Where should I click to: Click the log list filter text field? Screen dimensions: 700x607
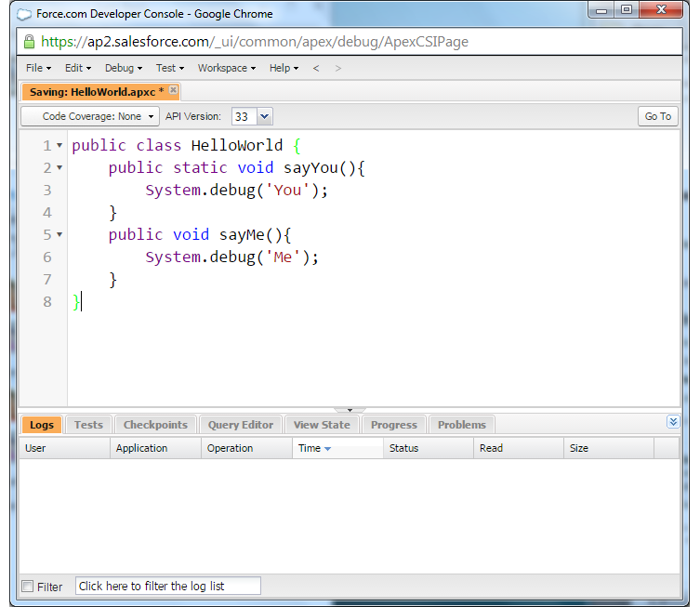tap(167, 586)
